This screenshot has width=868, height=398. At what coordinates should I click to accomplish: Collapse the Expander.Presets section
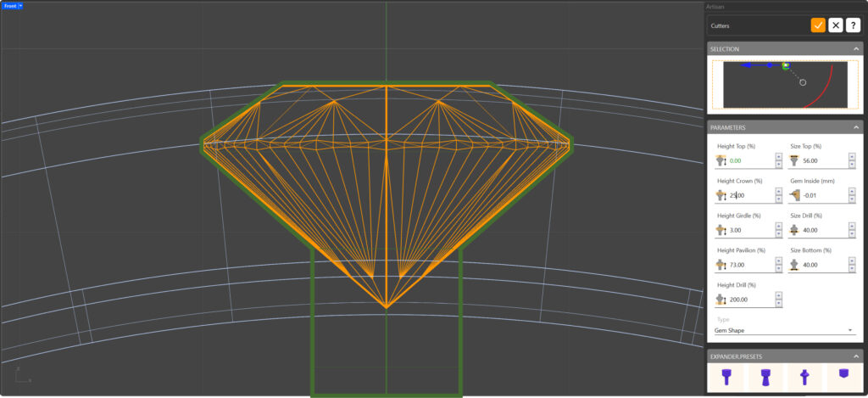click(x=856, y=356)
